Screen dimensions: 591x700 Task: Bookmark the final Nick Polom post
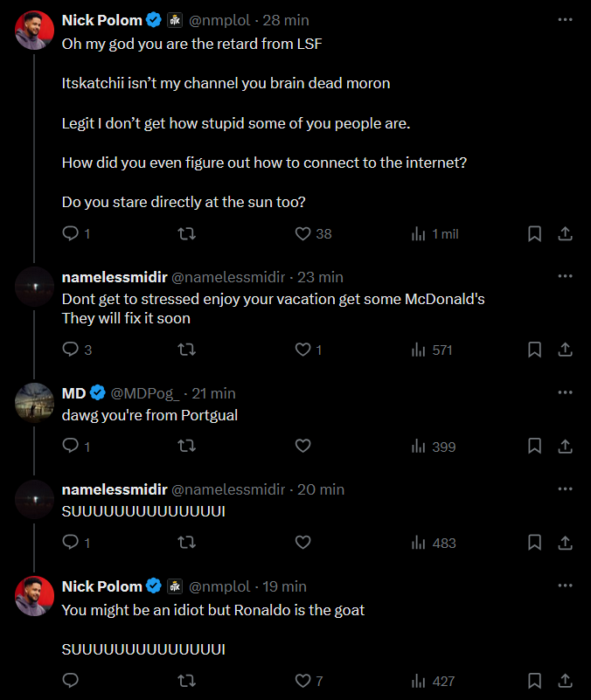click(535, 681)
